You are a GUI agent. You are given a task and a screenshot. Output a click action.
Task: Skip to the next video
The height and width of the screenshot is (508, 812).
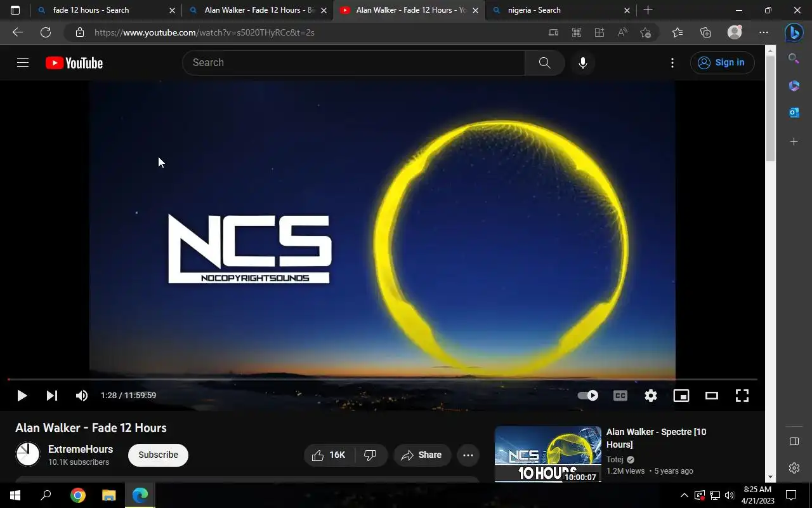click(52, 396)
